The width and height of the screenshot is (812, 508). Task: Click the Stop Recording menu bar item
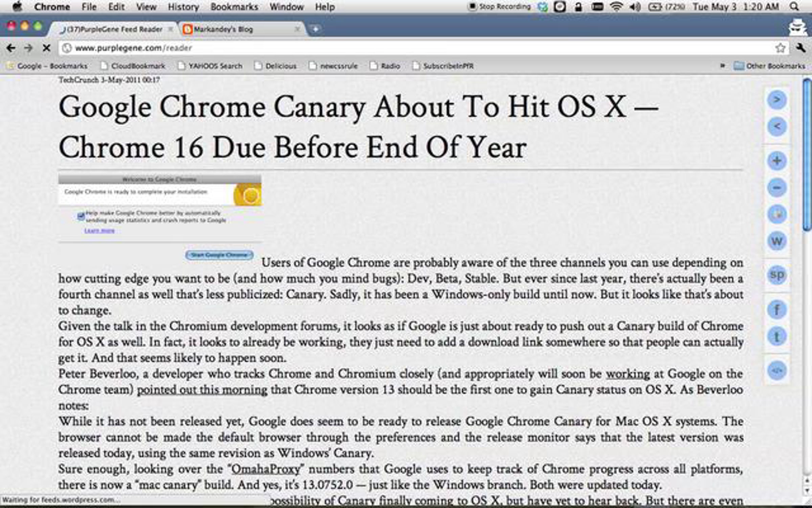(500, 7)
